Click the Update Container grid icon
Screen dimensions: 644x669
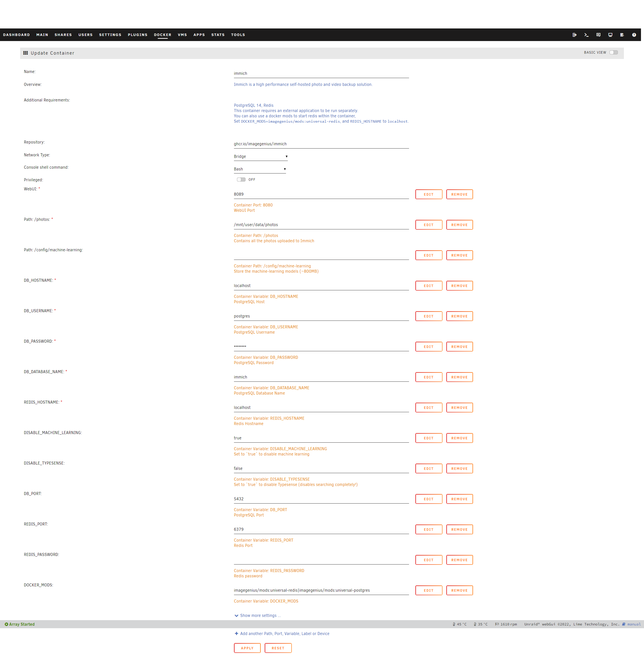click(26, 53)
